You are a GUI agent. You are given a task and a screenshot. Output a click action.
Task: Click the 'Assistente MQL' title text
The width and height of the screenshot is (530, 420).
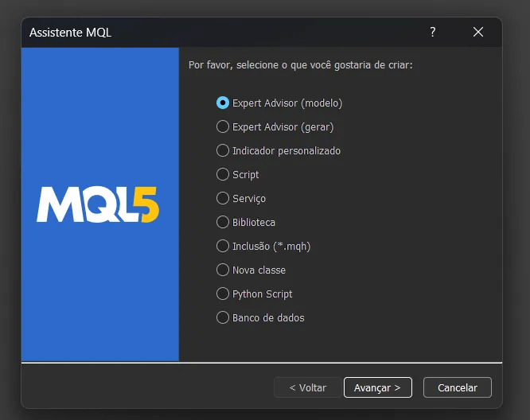point(70,33)
